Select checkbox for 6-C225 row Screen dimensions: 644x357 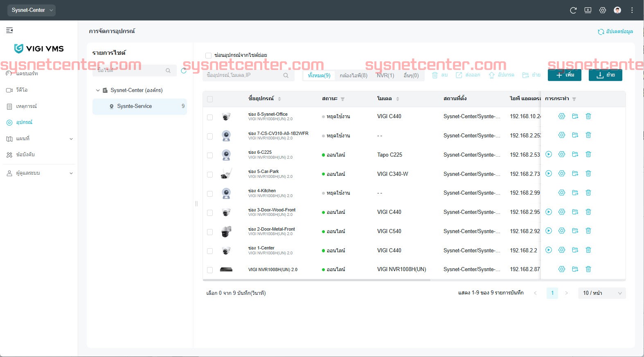coord(210,155)
